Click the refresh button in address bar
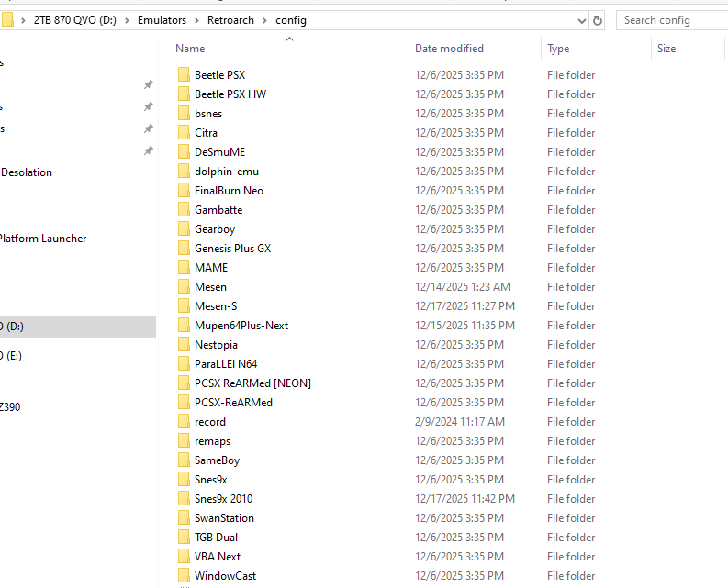The image size is (728, 588). 599,20
